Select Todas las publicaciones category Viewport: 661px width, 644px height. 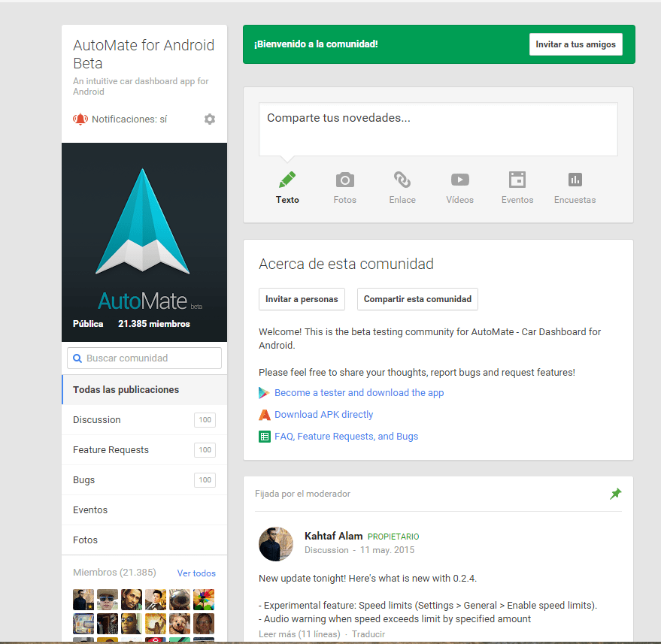144,389
